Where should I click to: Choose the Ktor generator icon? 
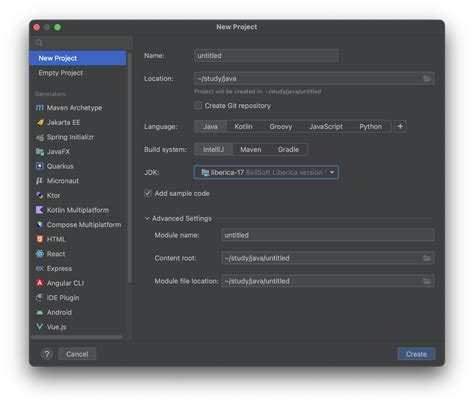[40, 195]
